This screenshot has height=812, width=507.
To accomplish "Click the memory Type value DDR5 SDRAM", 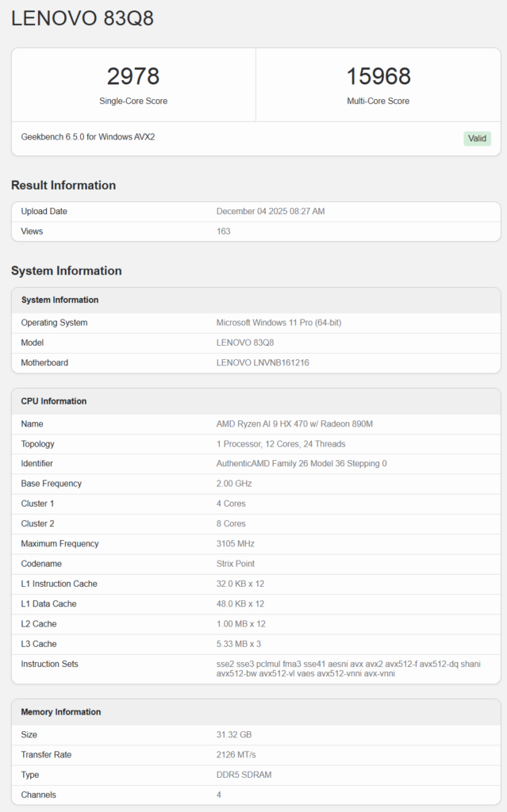I will pos(245,775).
